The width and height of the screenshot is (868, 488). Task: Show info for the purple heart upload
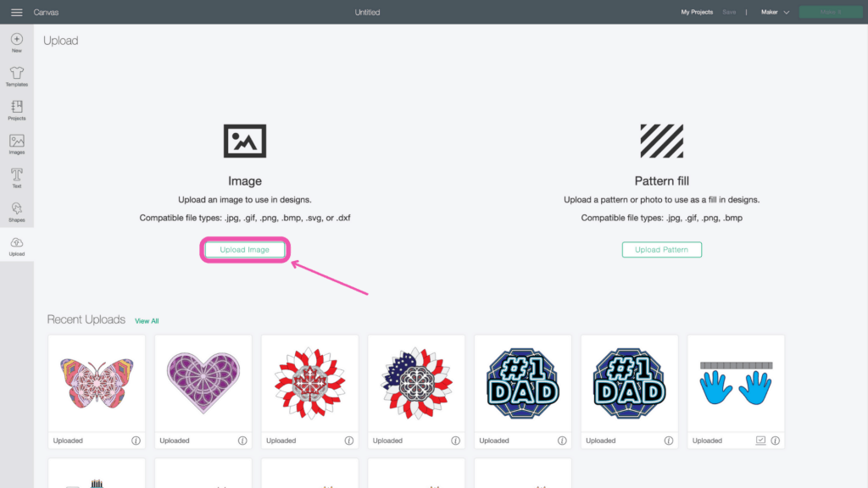pos(242,441)
